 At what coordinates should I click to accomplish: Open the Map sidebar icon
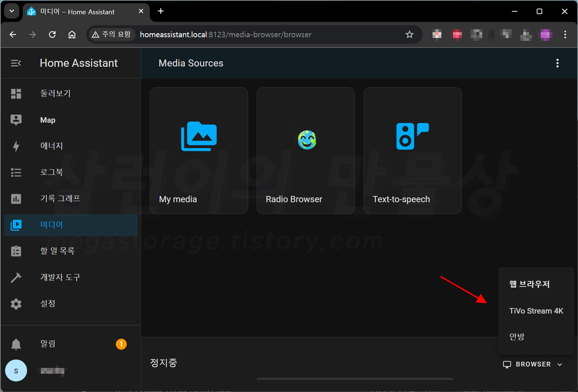pos(16,120)
